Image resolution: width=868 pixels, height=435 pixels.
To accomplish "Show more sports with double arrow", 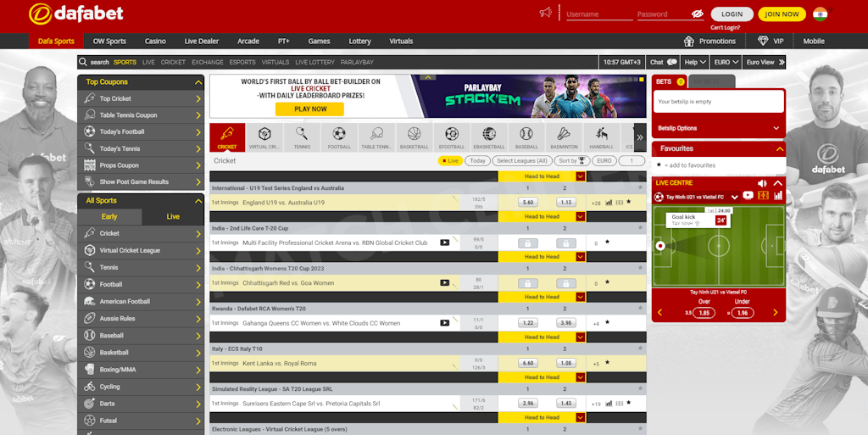I will coord(640,137).
